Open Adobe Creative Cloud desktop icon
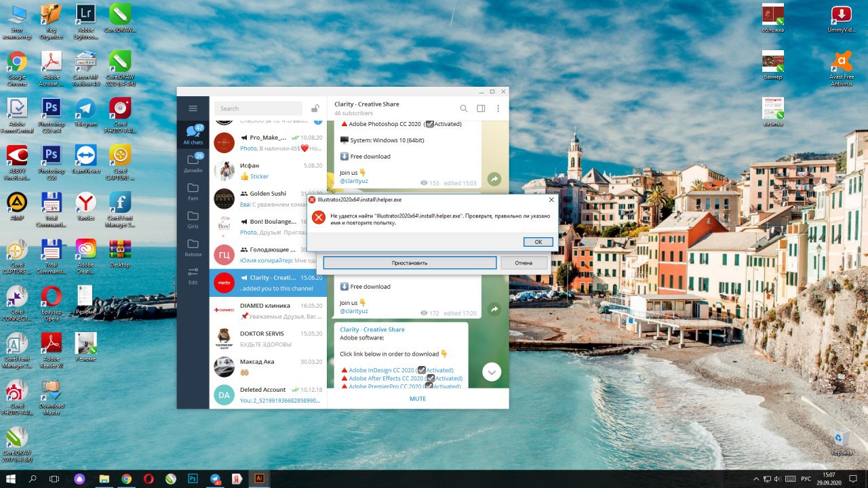The image size is (868, 488). [85, 257]
